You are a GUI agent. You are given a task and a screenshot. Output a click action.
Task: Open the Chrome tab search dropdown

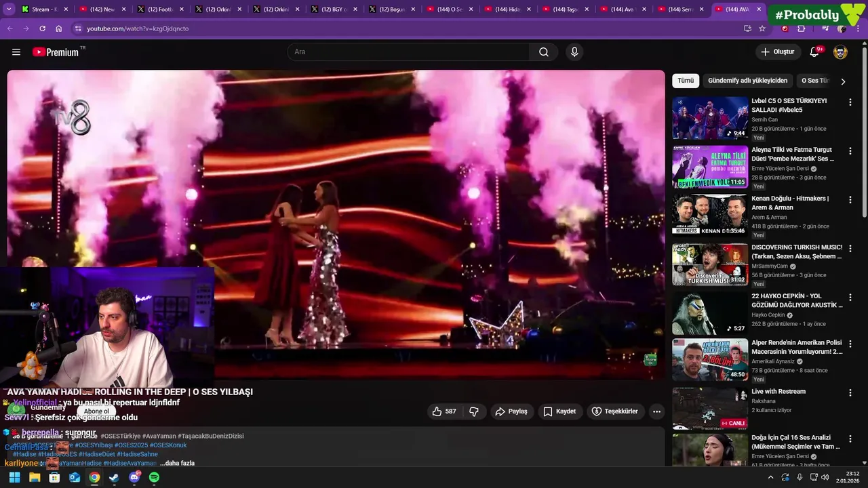(9, 9)
